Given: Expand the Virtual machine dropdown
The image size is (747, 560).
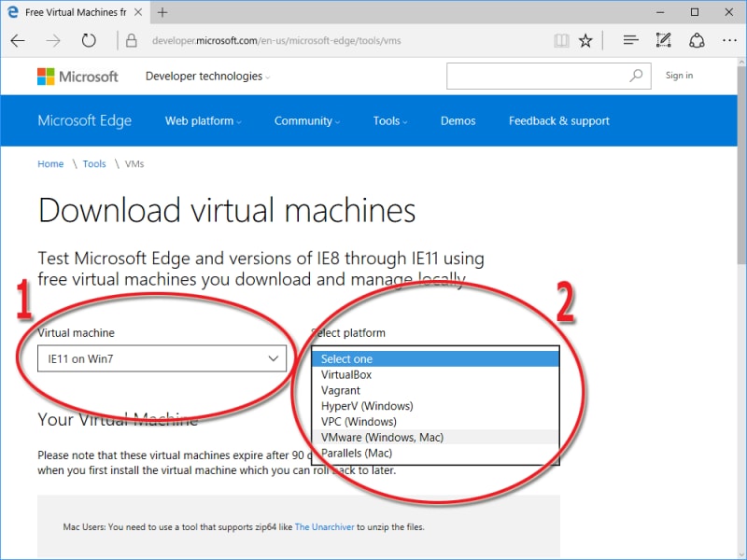Looking at the screenshot, I should coord(162,358).
